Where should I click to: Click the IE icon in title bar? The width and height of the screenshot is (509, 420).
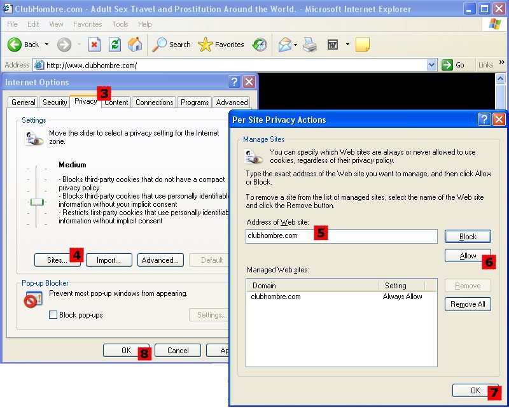coord(7,8)
